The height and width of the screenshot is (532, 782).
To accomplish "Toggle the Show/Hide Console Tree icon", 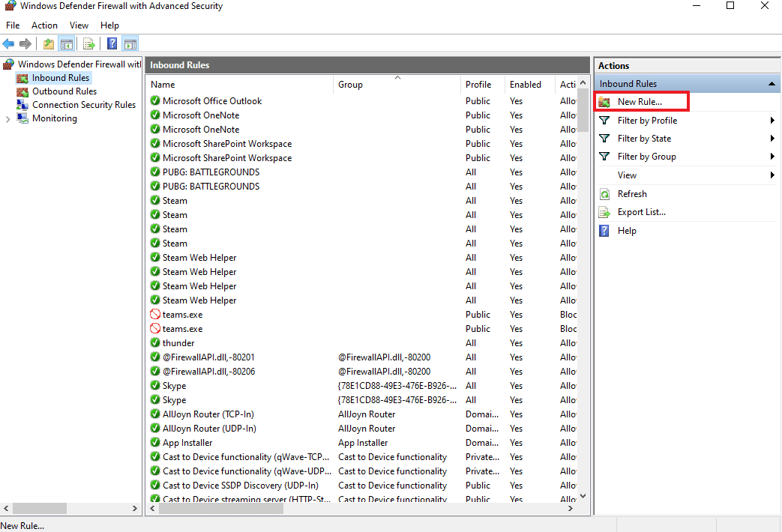I will tap(66, 44).
